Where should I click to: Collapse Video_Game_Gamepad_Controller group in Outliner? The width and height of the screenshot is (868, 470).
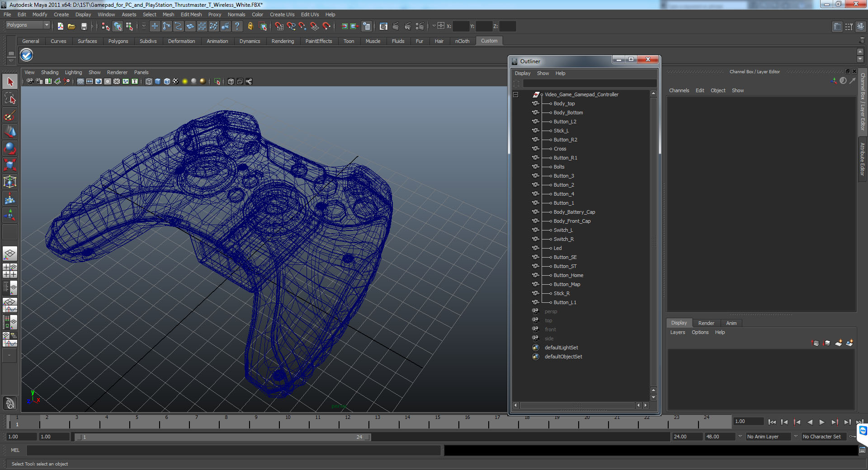tap(515, 94)
